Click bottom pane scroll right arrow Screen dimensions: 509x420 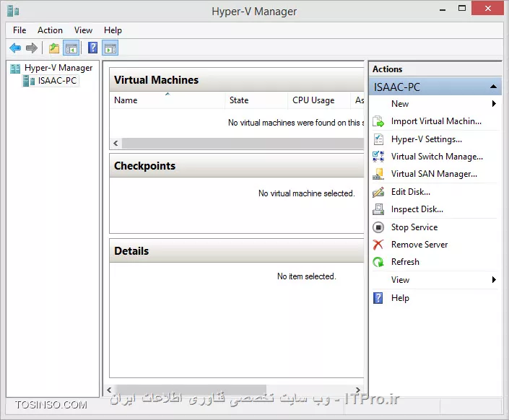click(357, 390)
